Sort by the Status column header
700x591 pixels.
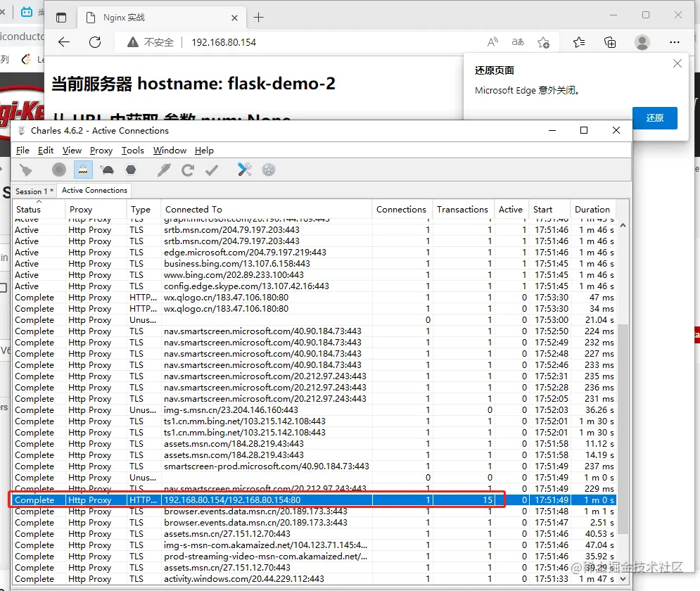[39, 210]
